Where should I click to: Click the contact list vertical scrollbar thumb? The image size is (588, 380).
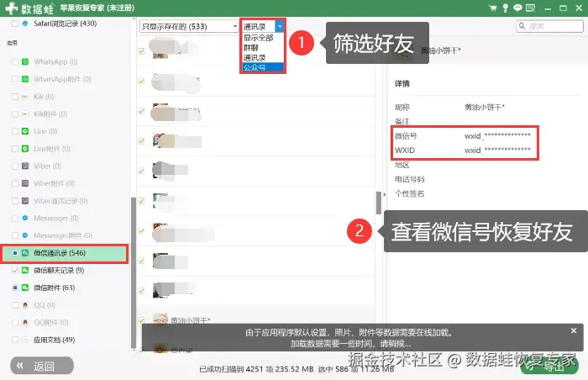pyautogui.click(x=379, y=203)
